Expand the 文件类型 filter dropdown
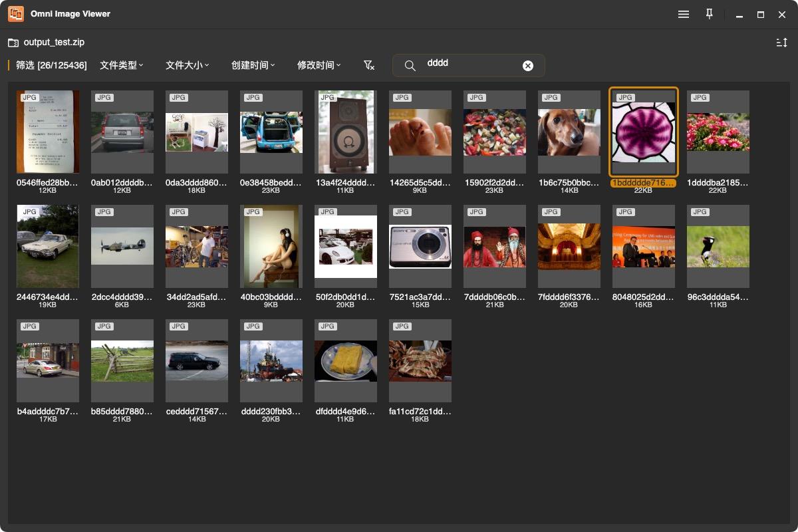This screenshot has height=532, width=798. [x=122, y=65]
